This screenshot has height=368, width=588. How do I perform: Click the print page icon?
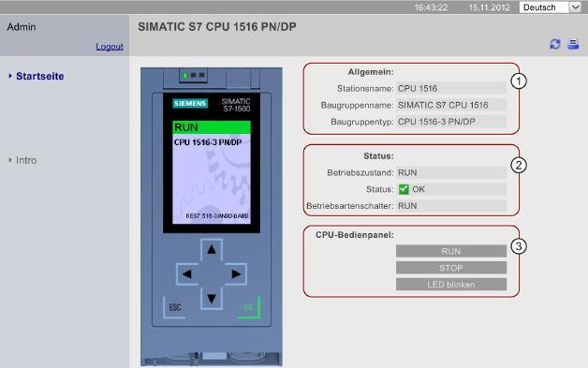point(573,44)
